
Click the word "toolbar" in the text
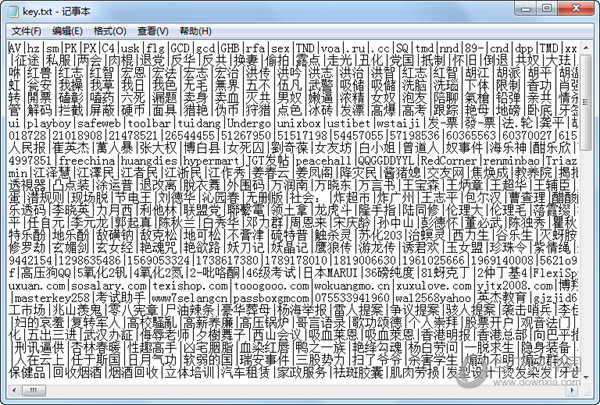click(x=149, y=123)
